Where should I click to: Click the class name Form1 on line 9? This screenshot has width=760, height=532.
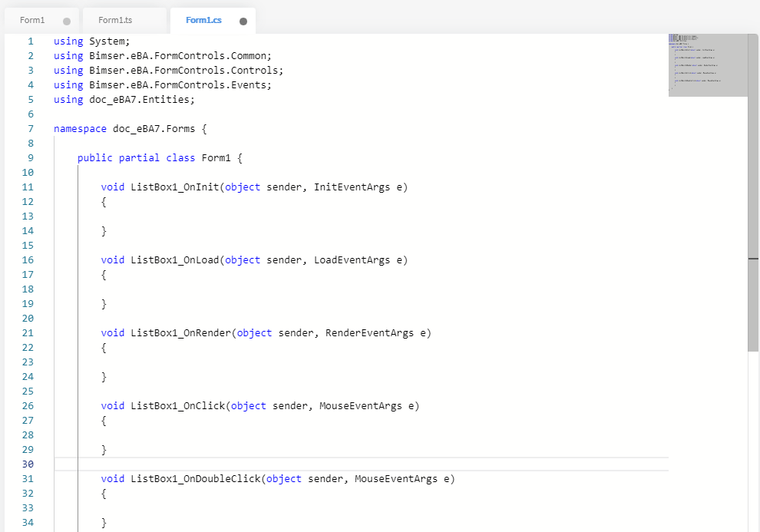click(216, 157)
